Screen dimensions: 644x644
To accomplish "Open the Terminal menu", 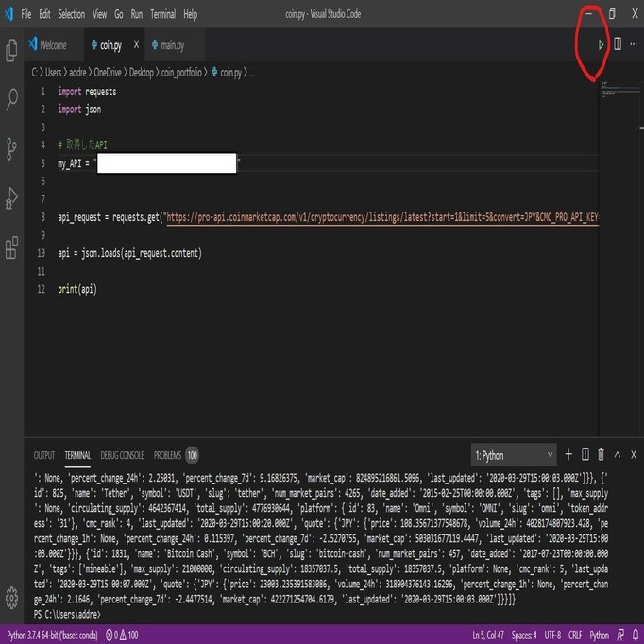I will 162,14.
